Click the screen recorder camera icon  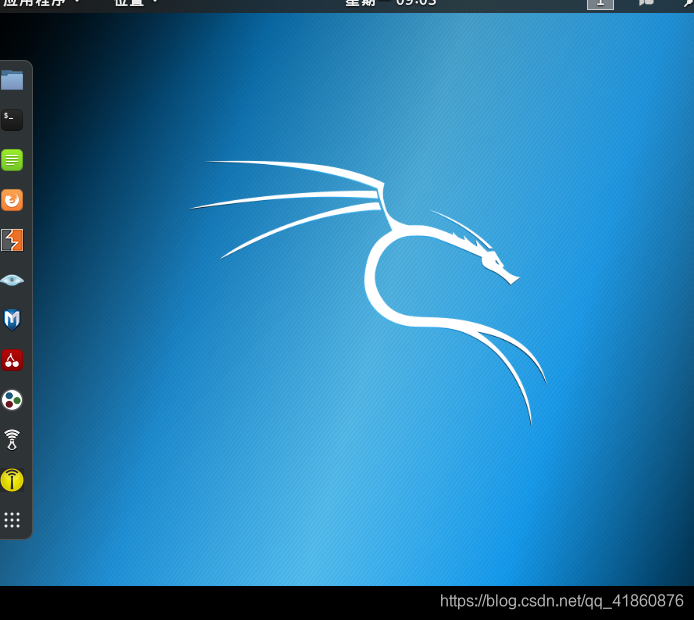[x=646, y=3]
